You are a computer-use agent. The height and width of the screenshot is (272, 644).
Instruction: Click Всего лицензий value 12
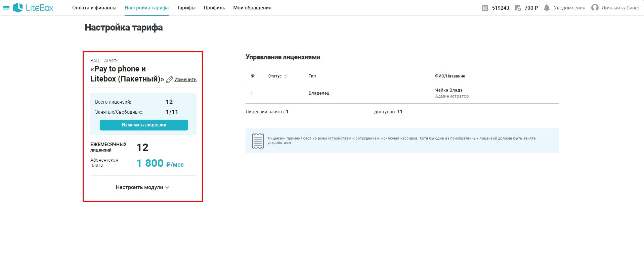(x=169, y=102)
